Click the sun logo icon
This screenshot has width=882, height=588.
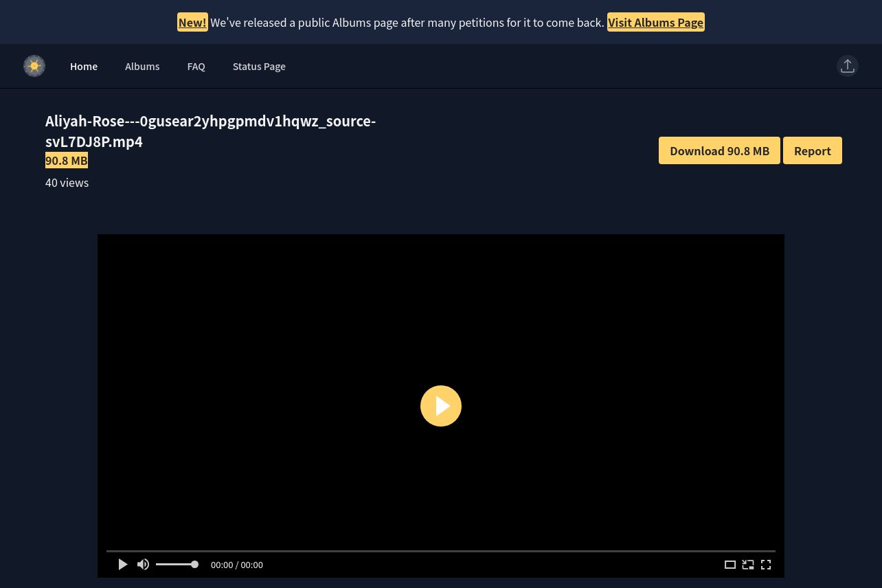pos(34,66)
